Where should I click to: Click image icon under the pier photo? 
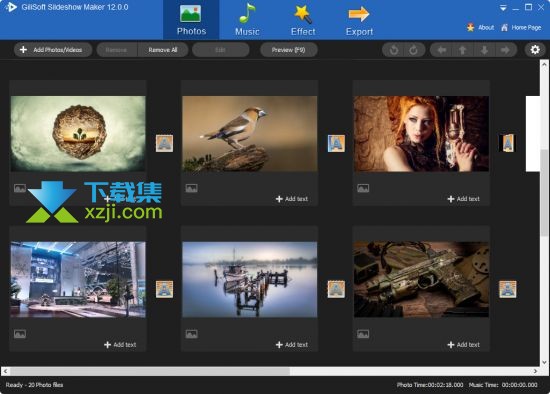[192, 334]
